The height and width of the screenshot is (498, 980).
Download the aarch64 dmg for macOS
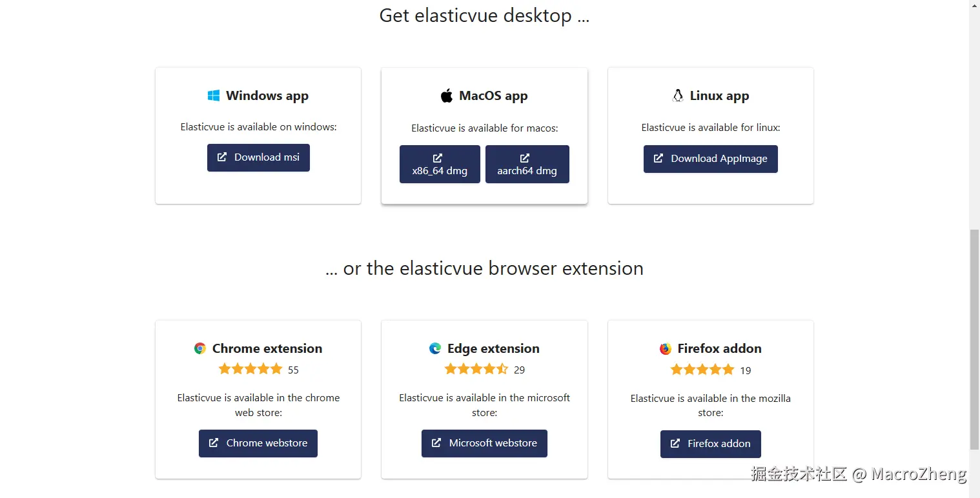point(527,164)
